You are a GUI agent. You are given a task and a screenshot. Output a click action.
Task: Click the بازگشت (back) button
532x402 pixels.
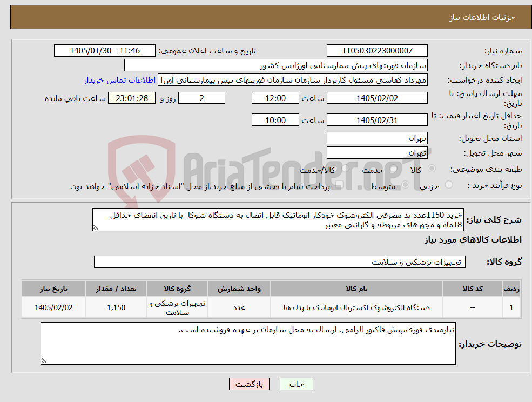[x=249, y=384]
